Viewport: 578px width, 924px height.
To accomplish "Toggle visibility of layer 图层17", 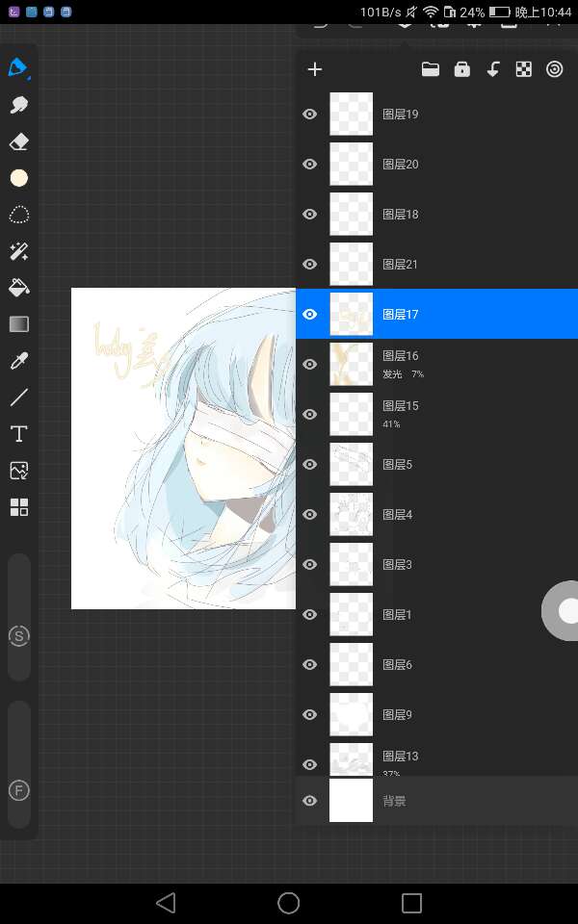I will pyautogui.click(x=310, y=315).
